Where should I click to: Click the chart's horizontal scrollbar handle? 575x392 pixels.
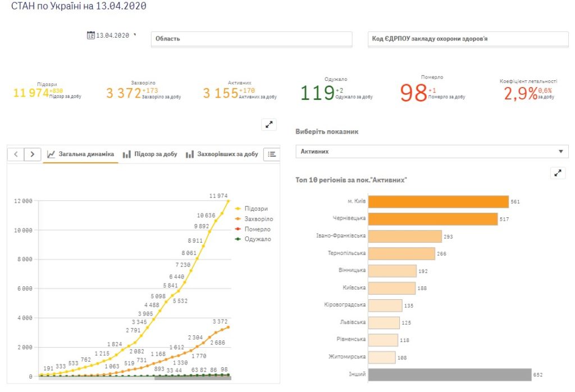pyautogui.click(x=192, y=378)
